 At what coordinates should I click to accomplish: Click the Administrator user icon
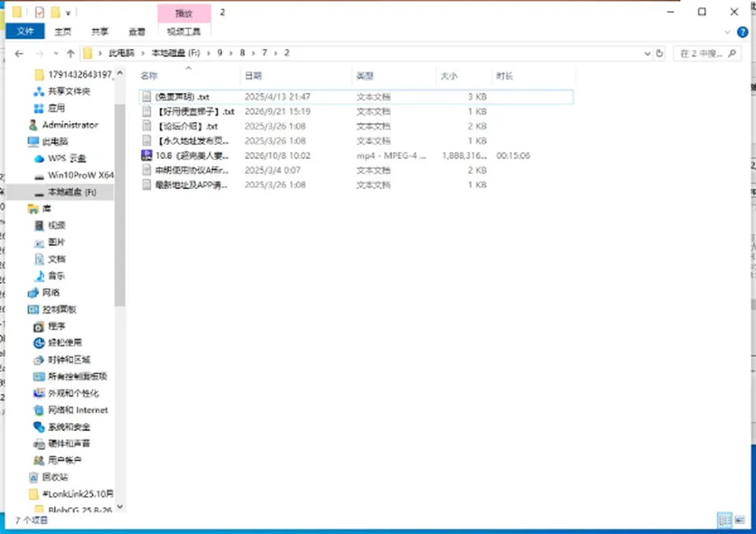click(x=33, y=125)
